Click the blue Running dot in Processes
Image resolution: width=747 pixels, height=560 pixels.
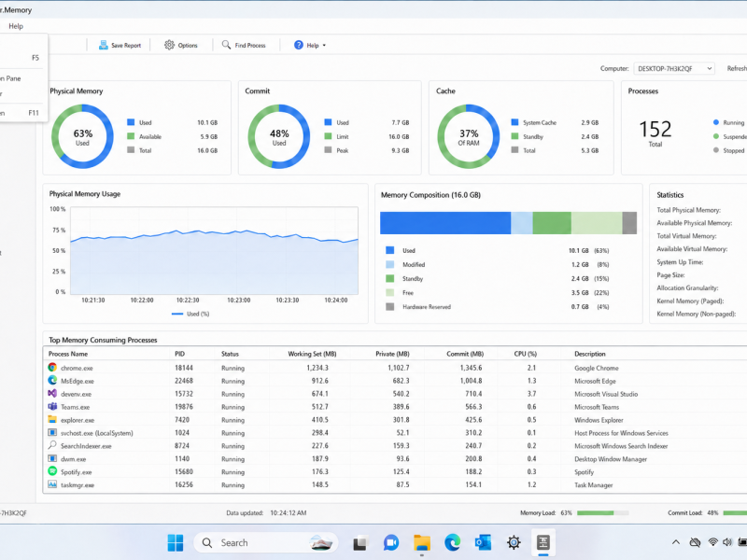click(715, 122)
